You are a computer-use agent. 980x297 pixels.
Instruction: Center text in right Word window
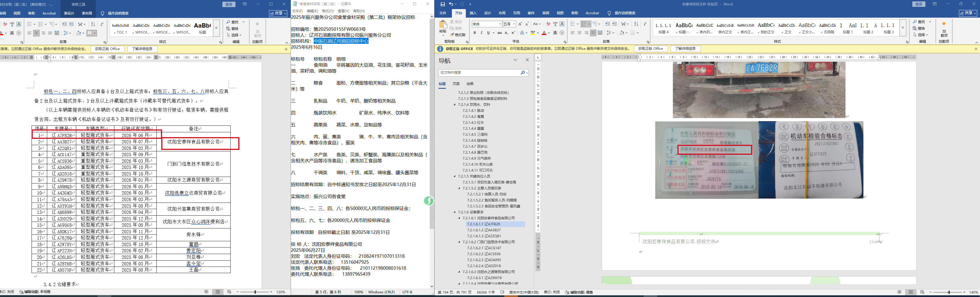point(579,33)
